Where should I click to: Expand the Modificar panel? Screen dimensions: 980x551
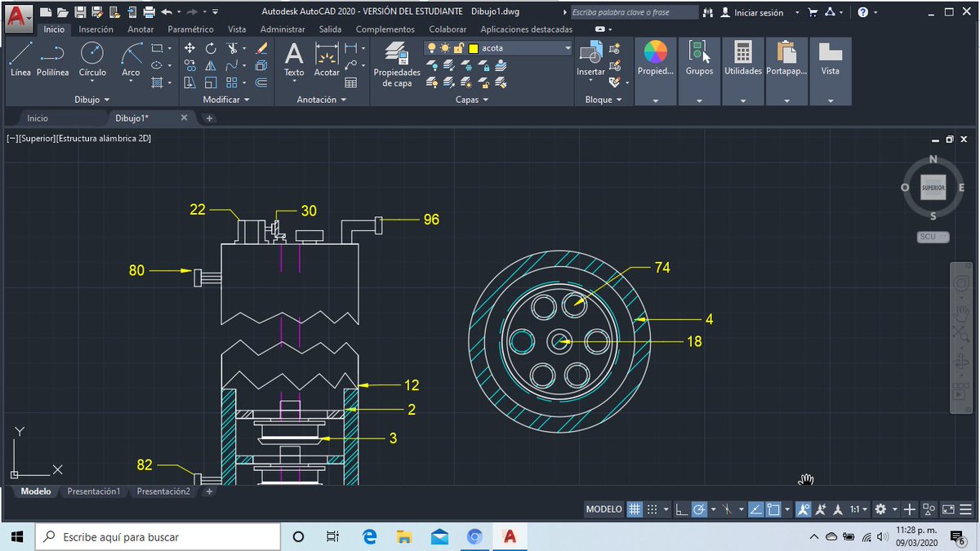[x=226, y=100]
